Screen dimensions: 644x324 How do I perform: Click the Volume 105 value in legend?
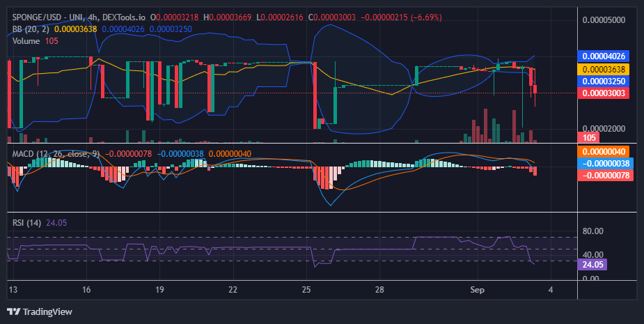[x=52, y=41]
